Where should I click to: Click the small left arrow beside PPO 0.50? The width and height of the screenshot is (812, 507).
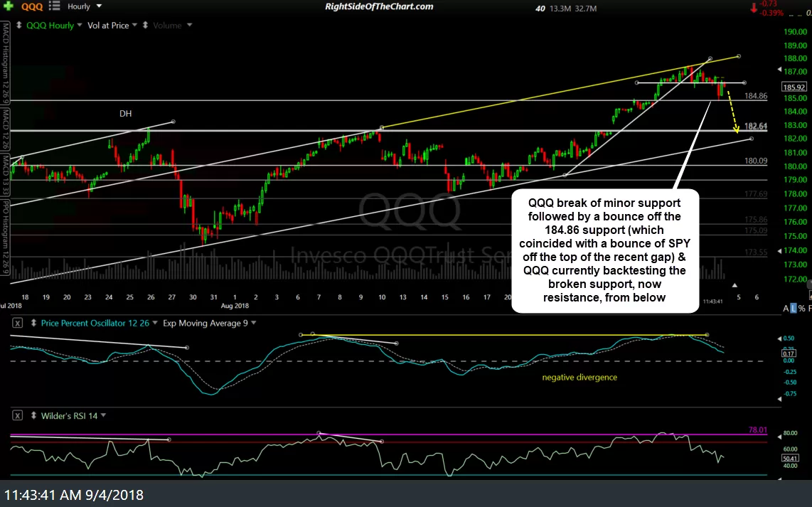click(x=779, y=338)
